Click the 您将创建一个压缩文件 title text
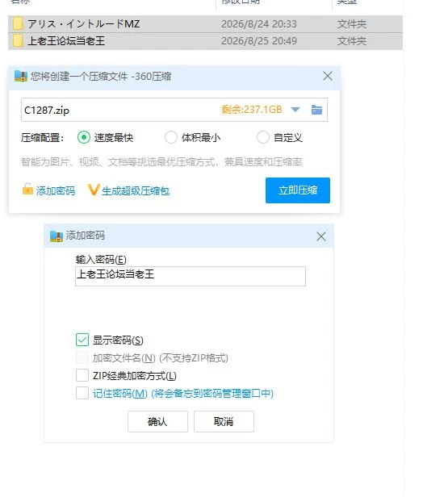 click(101, 77)
